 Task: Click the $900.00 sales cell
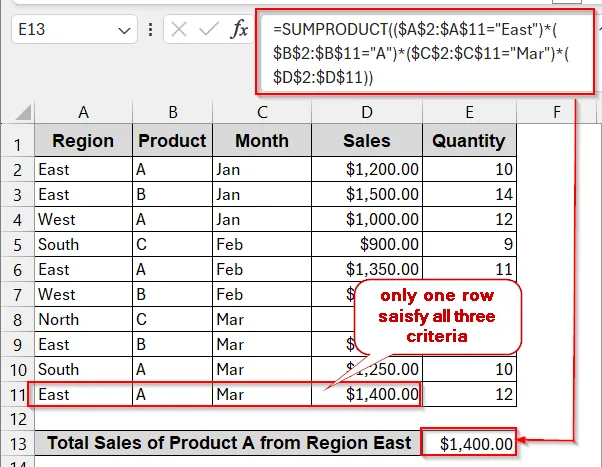pos(367,244)
